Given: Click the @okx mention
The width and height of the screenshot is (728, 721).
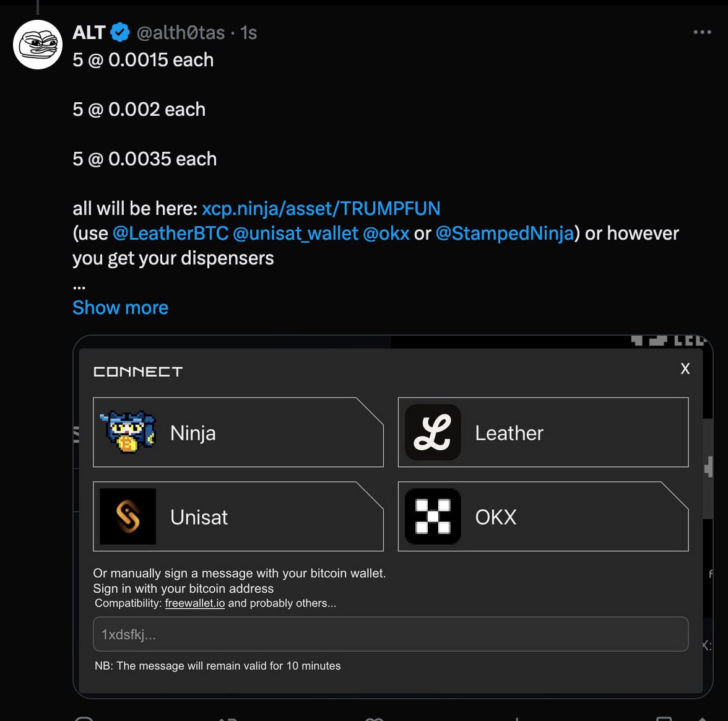Looking at the screenshot, I should 386,234.
